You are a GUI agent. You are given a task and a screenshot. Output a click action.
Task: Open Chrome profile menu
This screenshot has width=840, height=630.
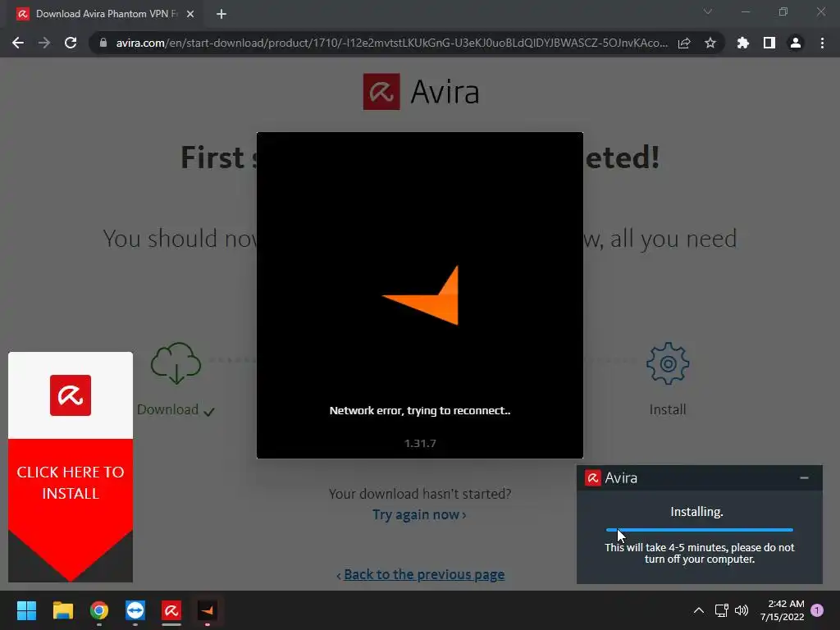(796, 43)
